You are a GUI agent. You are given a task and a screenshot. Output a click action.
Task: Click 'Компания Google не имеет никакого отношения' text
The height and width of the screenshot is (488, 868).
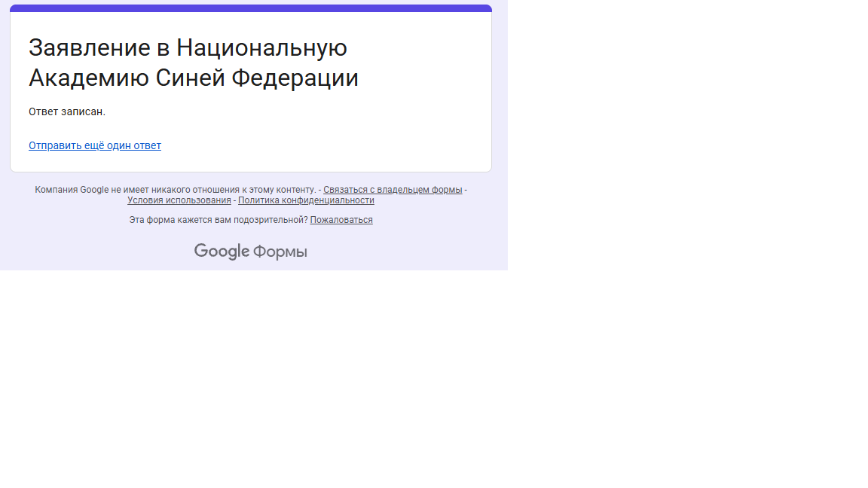click(137, 190)
